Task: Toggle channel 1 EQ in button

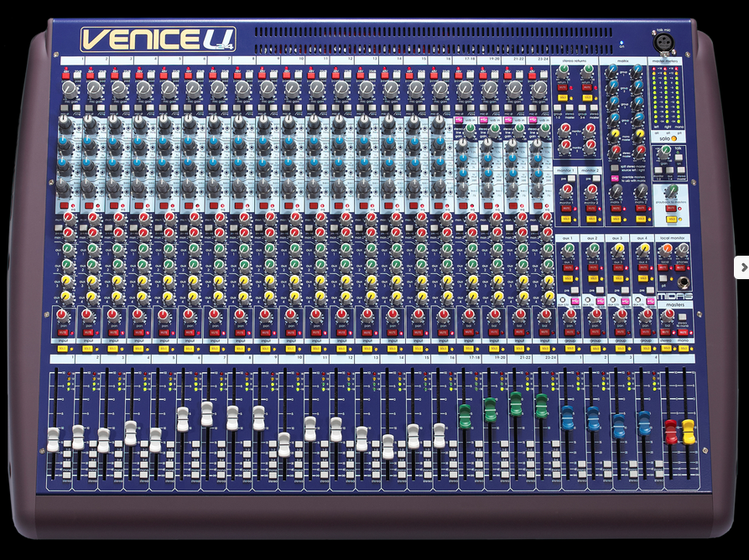Action: [x=64, y=205]
